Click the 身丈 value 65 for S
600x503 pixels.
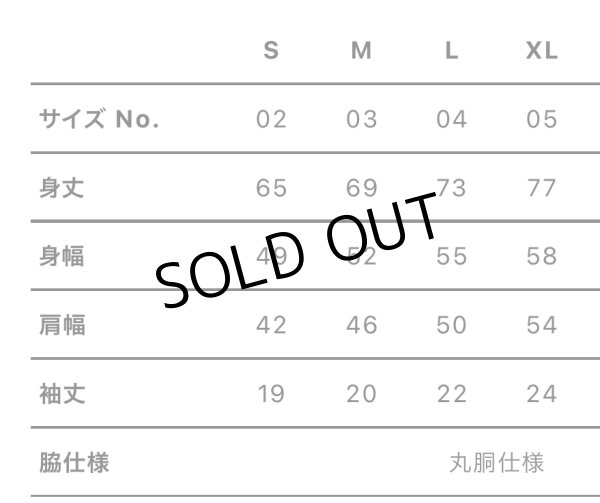pos(271,188)
